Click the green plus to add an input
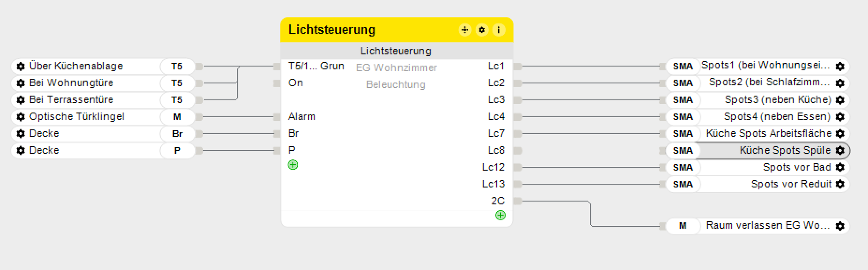 [293, 165]
